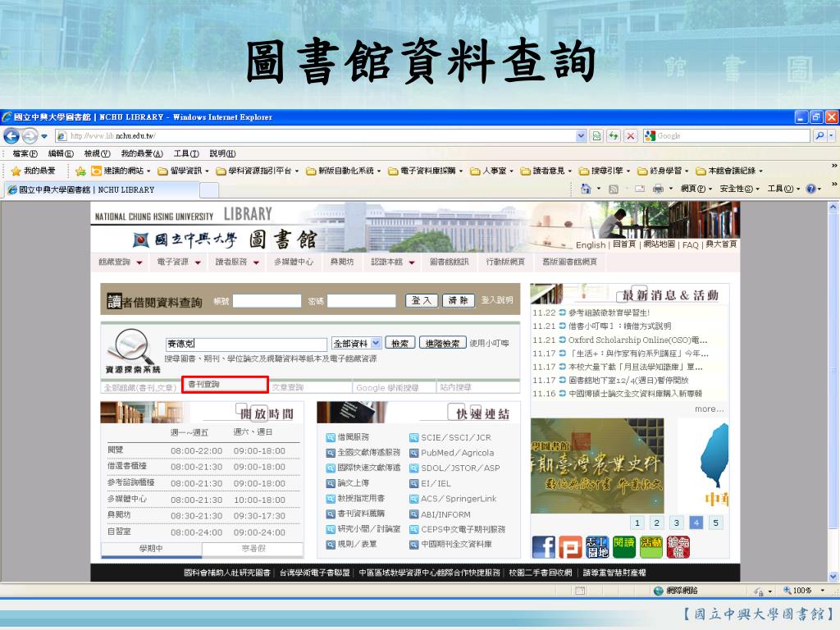Open the 工具(T) menu in menu bar
The image size is (840, 630).
pyautogui.click(x=186, y=153)
